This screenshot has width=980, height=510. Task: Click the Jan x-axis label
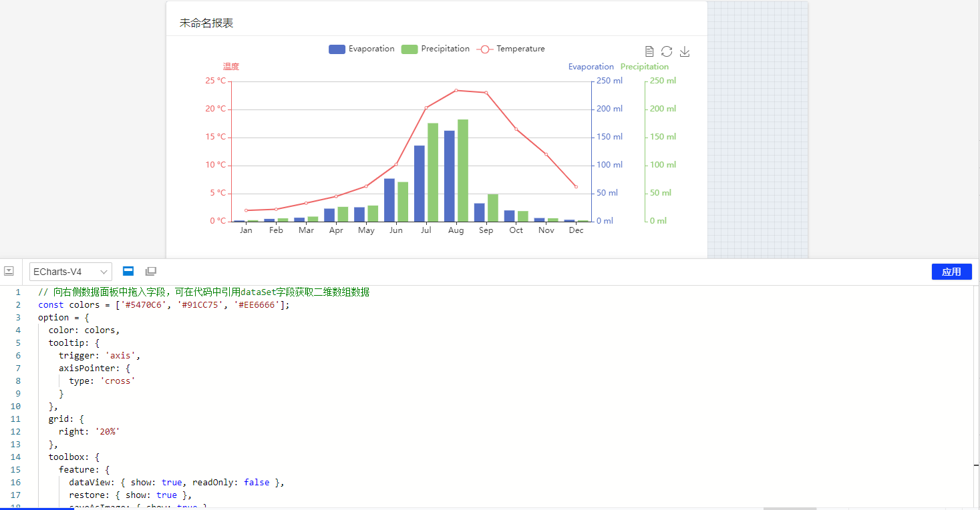pyautogui.click(x=246, y=230)
